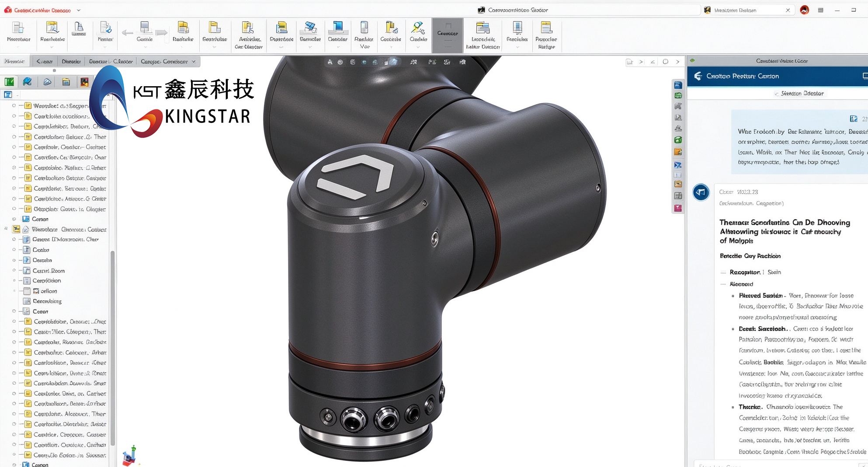The width and height of the screenshot is (868, 467).
Task: Select the third tab under the ribbon
Action: [x=71, y=62]
